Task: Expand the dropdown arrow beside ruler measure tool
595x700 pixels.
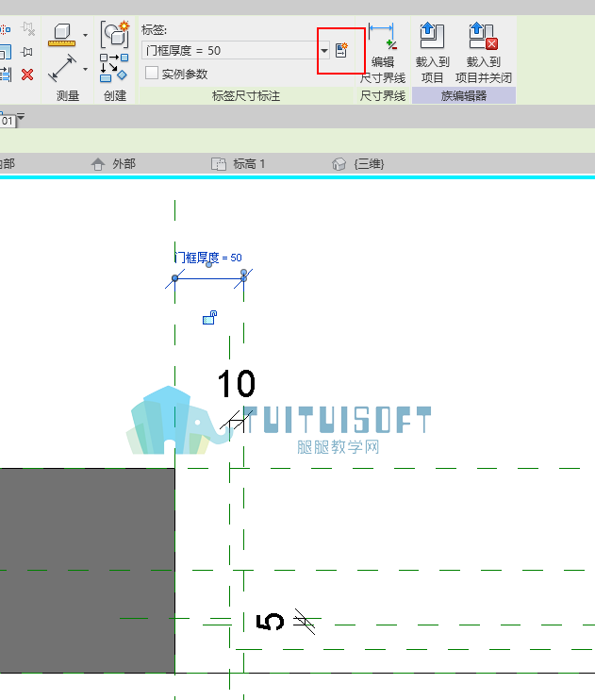Action: (x=85, y=35)
